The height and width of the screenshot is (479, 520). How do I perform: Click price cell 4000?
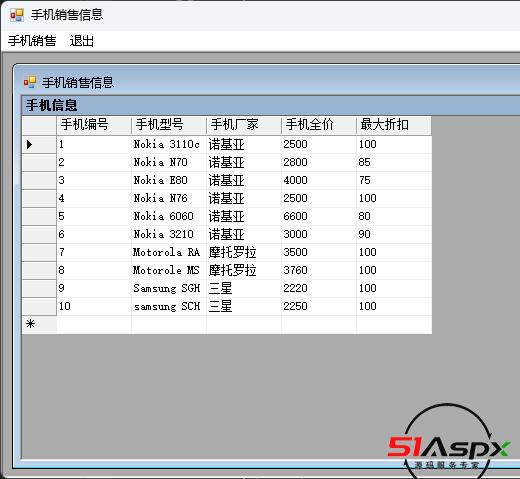pyautogui.click(x=319, y=180)
